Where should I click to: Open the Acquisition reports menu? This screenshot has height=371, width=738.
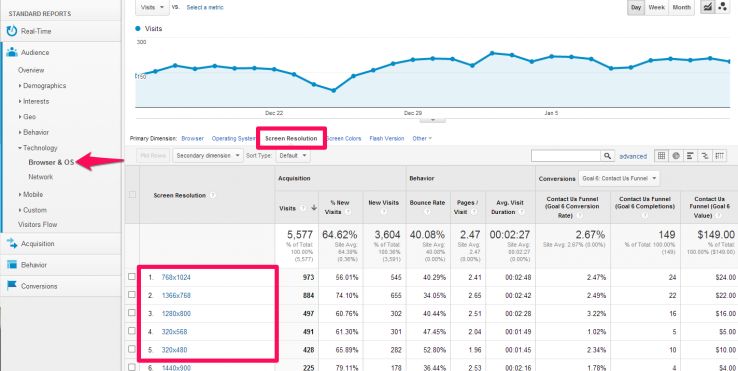(38, 244)
